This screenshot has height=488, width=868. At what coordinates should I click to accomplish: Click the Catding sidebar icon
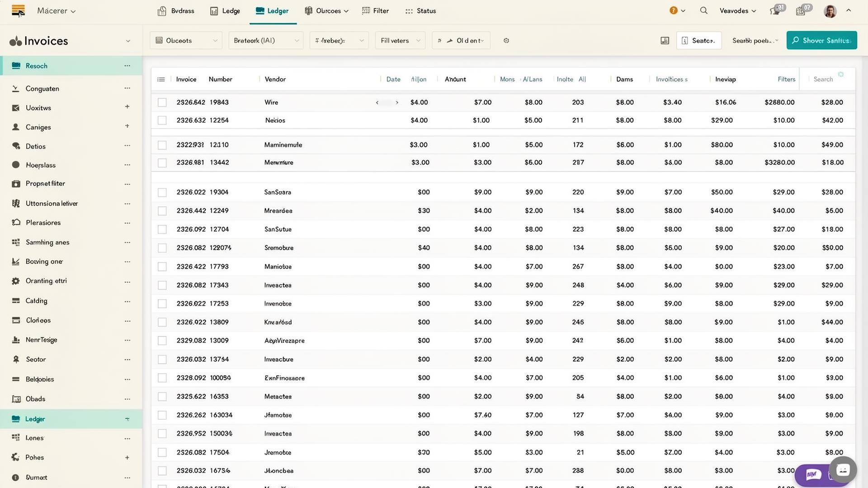(x=16, y=300)
